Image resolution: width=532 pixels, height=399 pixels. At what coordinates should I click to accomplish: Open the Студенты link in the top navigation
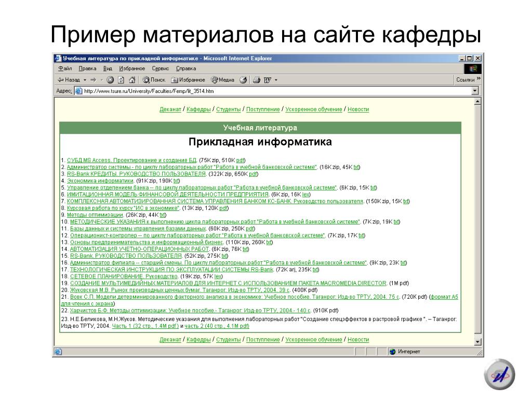pyautogui.click(x=229, y=109)
